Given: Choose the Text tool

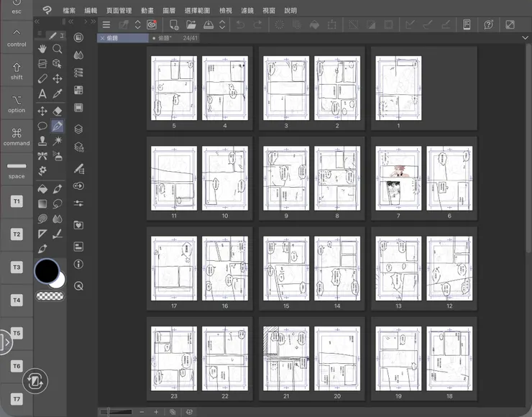Looking at the screenshot, I should [x=42, y=94].
